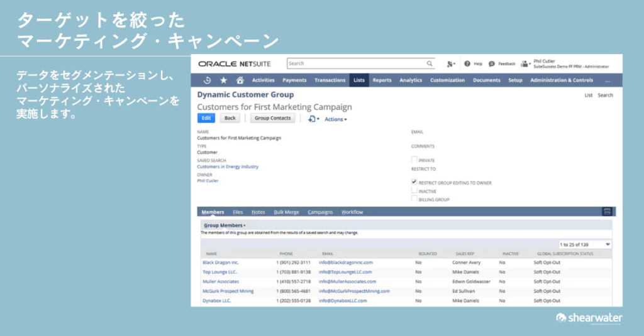Click the Global Subscription Status column header
The width and height of the screenshot is (644, 336).
[x=565, y=254]
